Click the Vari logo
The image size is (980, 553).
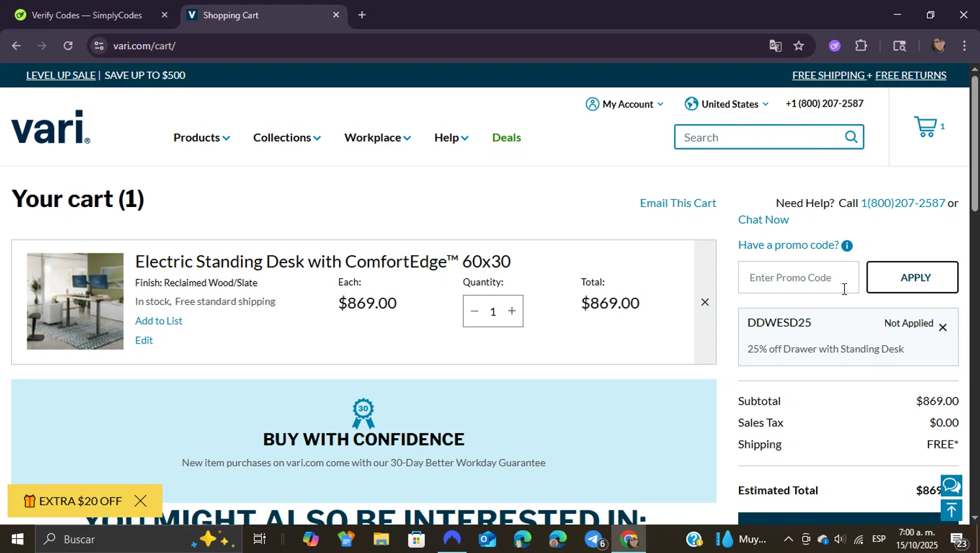pos(50,127)
